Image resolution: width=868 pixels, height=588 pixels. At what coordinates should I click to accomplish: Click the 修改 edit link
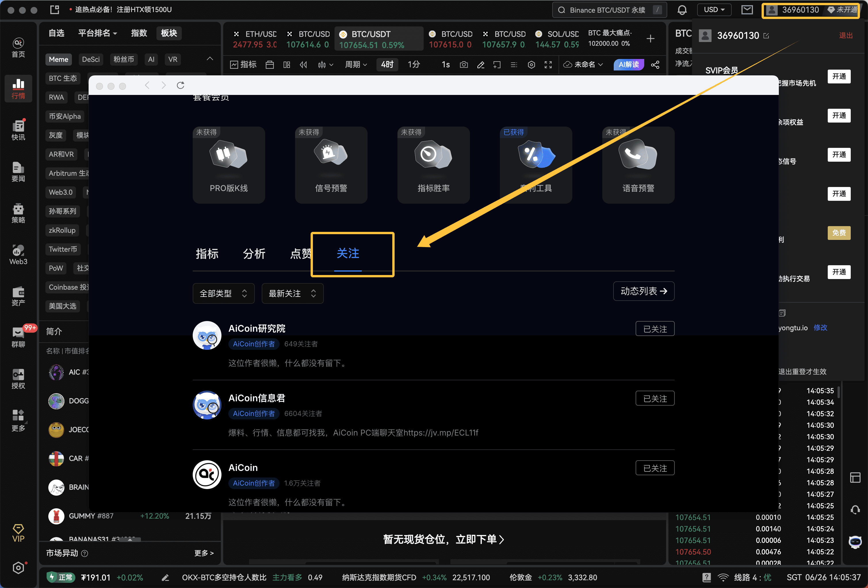pyautogui.click(x=820, y=328)
